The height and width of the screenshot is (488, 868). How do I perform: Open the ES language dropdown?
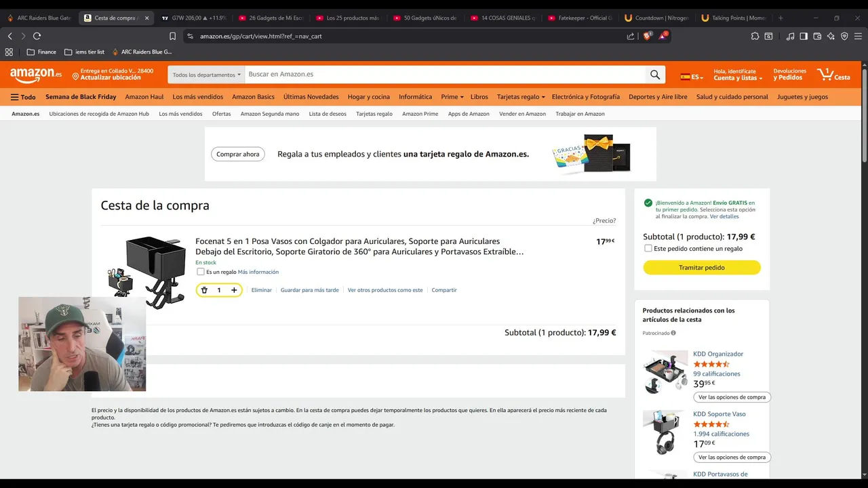[x=692, y=77]
